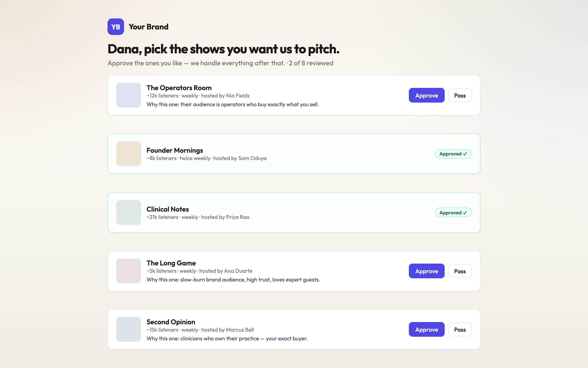The image size is (588, 368).
Task: Approve the Second Opinion show
Action: [x=427, y=329]
